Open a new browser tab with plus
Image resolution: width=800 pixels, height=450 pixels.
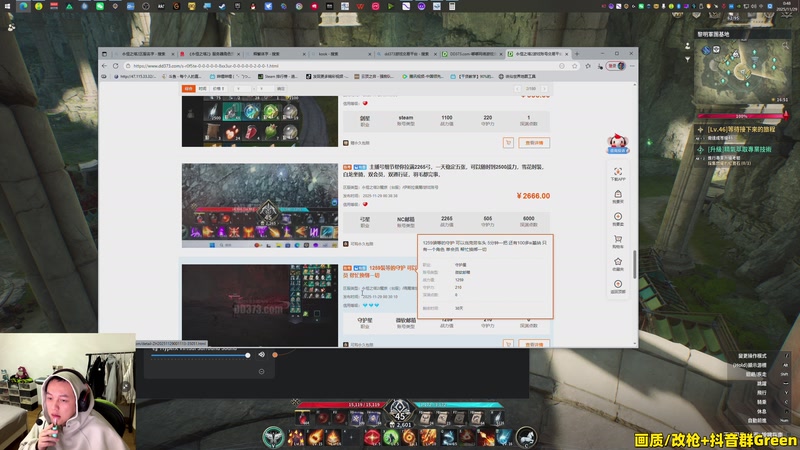point(577,54)
